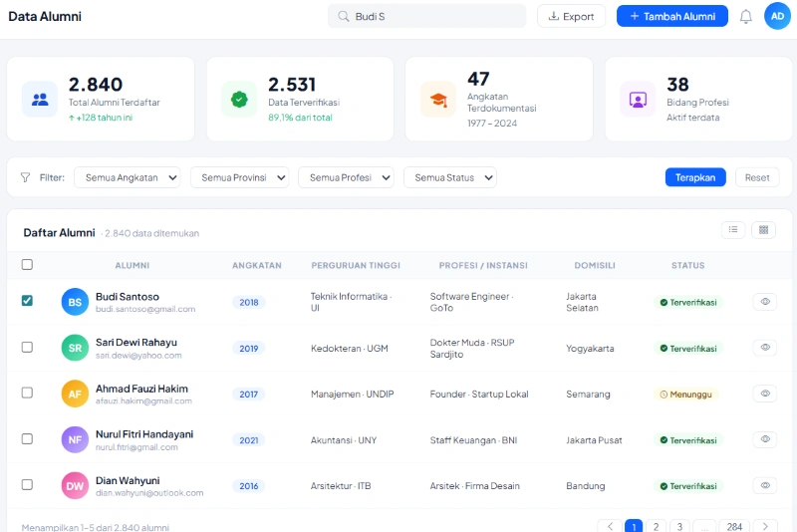Apply filters with the Terapkan button
Screen dimensions: 797x532
coord(694,177)
